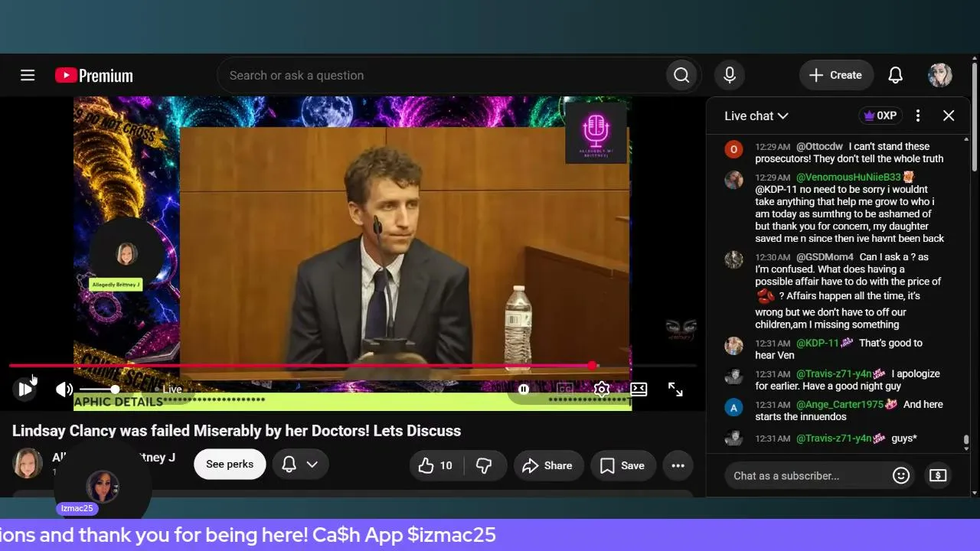Open notification preference dropdown beside See perks

(300, 465)
